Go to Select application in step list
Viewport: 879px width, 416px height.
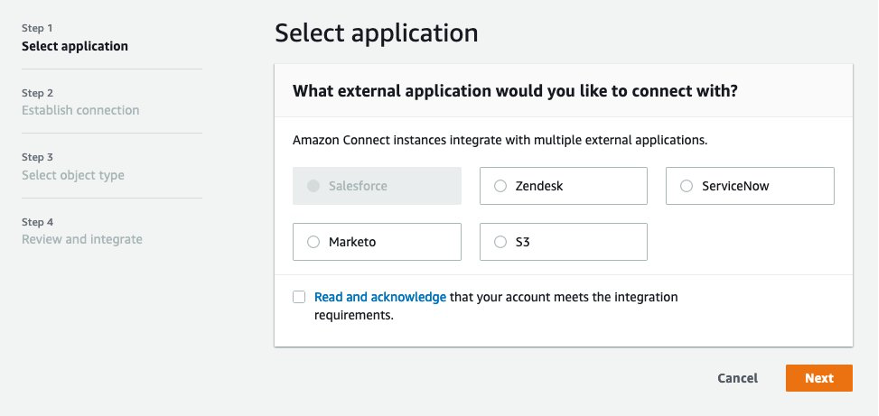coord(75,46)
